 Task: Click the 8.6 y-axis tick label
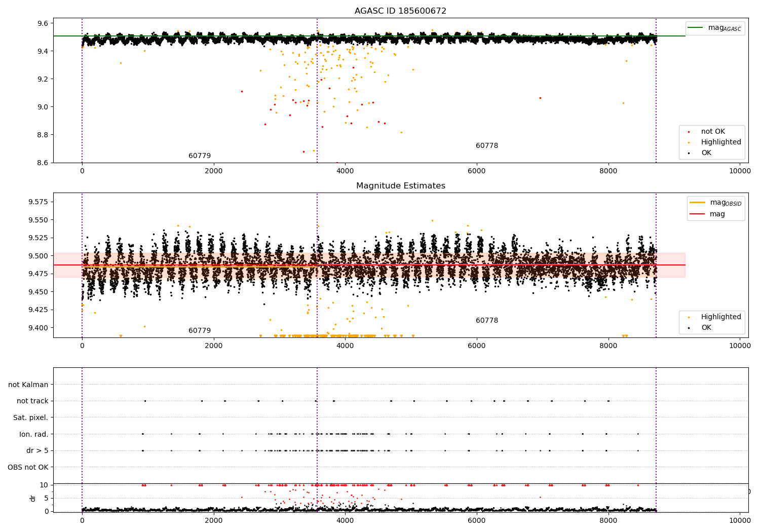[x=43, y=163]
